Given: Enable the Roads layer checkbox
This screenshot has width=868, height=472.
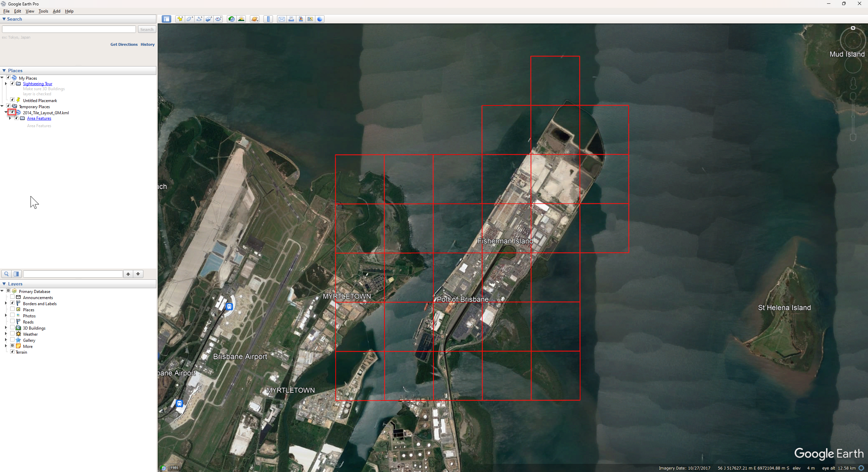Looking at the screenshot, I should [x=13, y=321].
